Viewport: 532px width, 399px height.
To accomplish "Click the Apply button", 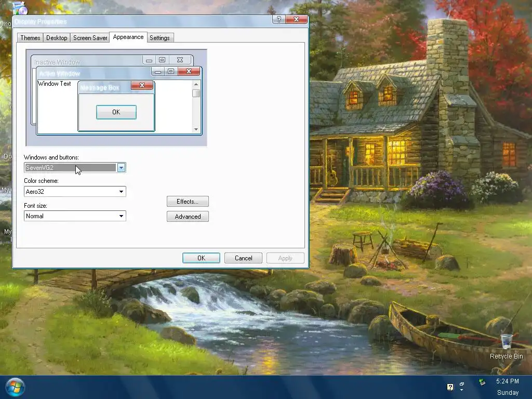I will [285, 258].
